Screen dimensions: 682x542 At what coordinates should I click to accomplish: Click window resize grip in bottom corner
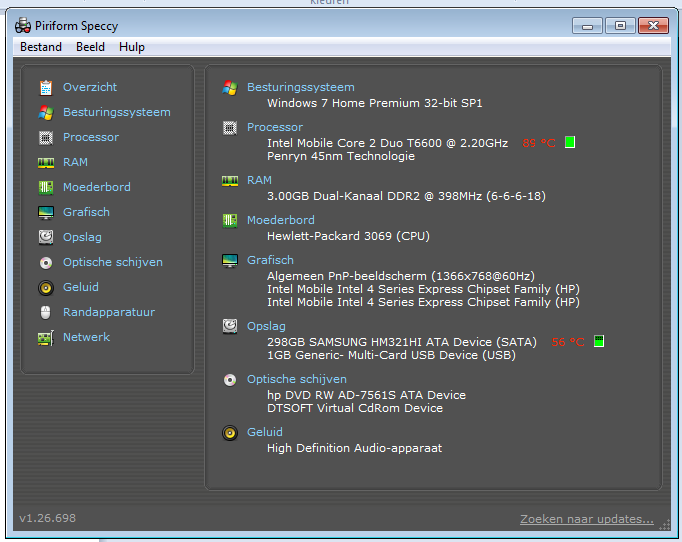(664, 525)
